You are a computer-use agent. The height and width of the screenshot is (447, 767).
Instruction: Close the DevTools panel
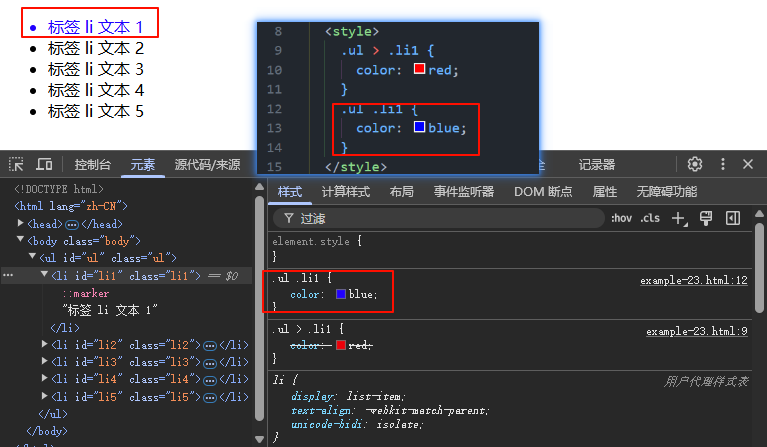coord(748,164)
